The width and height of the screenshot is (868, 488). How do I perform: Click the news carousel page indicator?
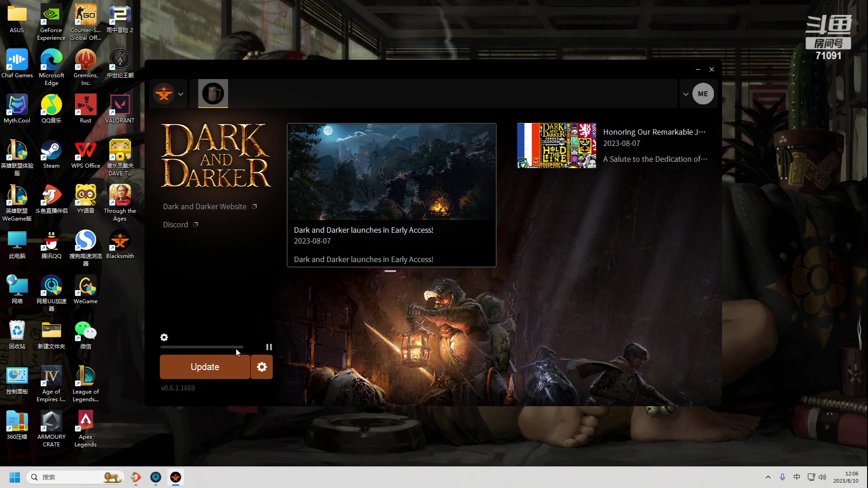point(391,271)
